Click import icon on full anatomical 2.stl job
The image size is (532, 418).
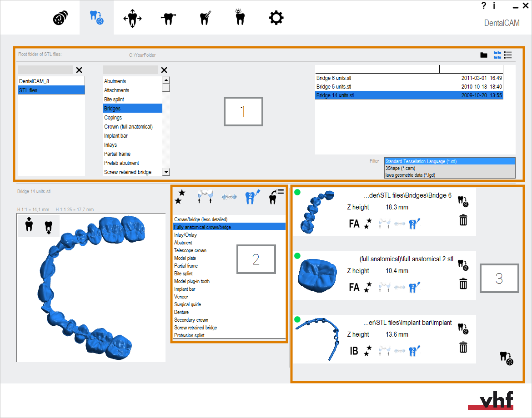(x=463, y=265)
